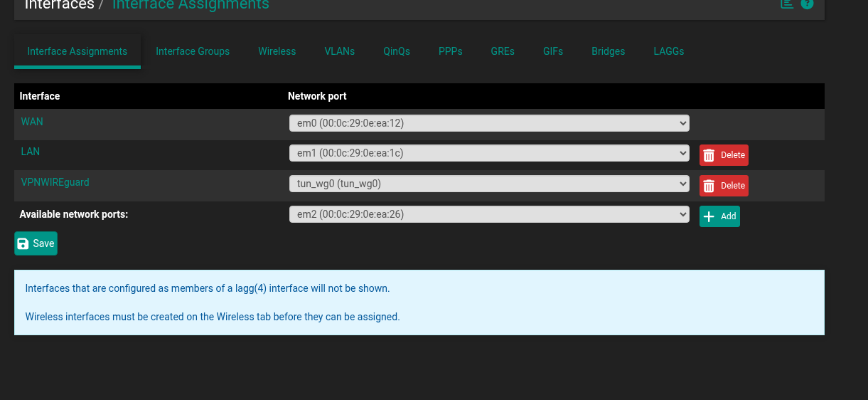
Task: Open the help icon in the header
Action: coord(807,4)
